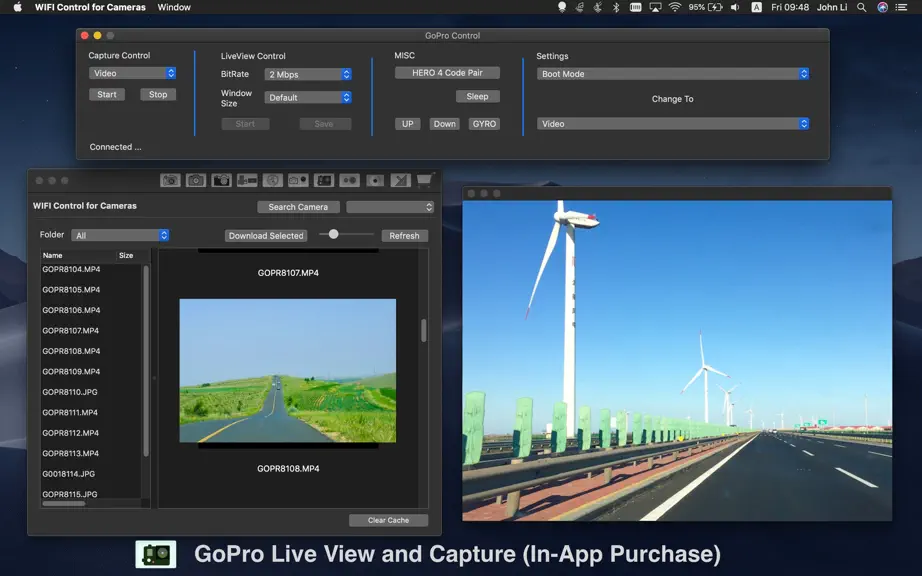Viewport: 922px width, 576px height.
Task: Click the Wi-Fi status icon
Action: pos(674,7)
